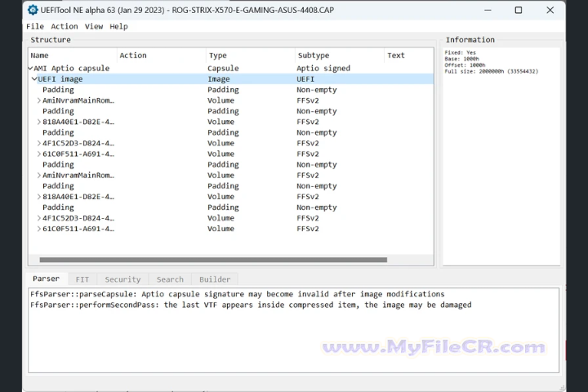
Task: Switch to the FIT tab
Action: coord(82,279)
